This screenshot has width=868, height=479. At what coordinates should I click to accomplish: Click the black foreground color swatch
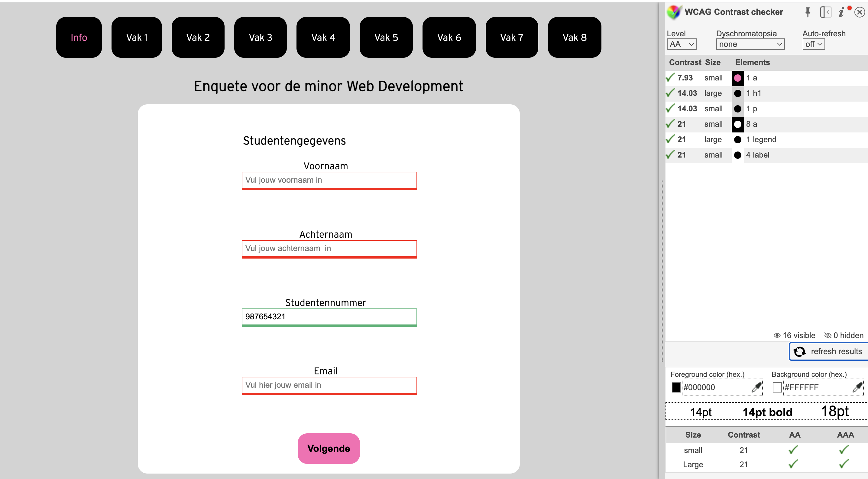tap(676, 387)
